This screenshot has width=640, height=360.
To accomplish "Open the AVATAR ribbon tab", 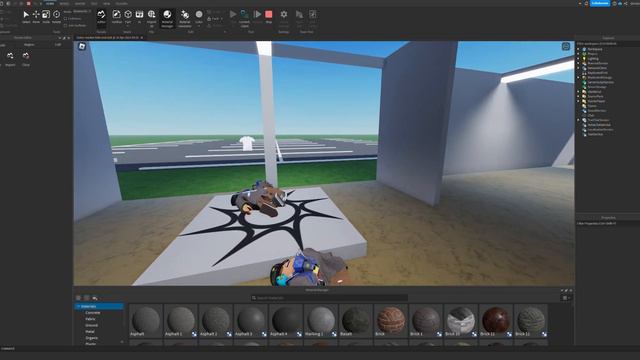I will coord(80,3).
